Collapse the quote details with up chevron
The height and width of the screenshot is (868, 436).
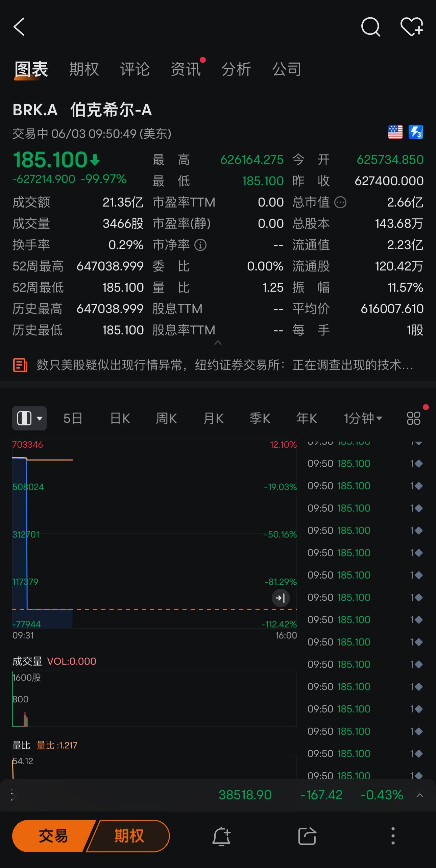[x=218, y=343]
